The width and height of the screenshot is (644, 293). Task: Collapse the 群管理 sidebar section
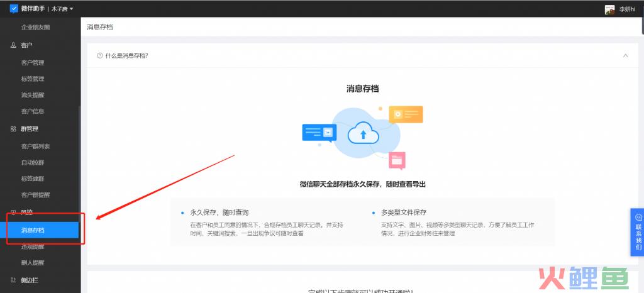pyautogui.click(x=30, y=129)
